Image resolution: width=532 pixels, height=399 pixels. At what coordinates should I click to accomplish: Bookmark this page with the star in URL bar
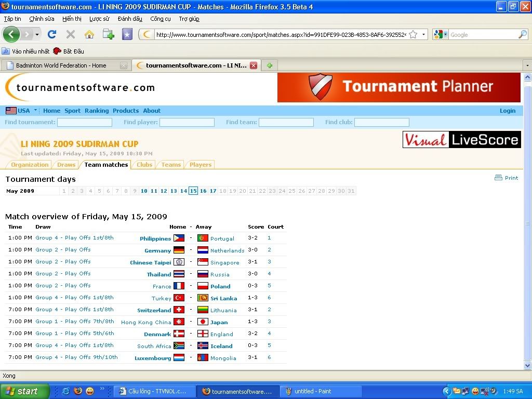click(x=413, y=34)
